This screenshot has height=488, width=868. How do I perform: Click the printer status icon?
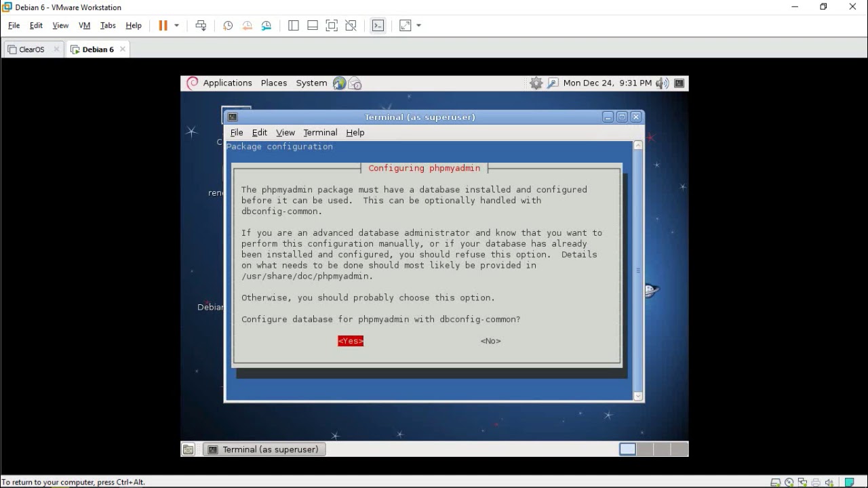[x=816, y=483]
